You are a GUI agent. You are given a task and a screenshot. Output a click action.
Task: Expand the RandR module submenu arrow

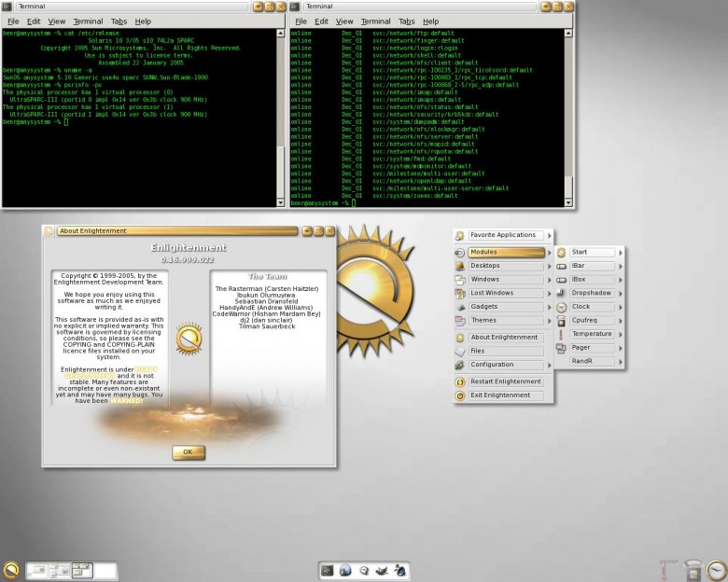[621, 362]
